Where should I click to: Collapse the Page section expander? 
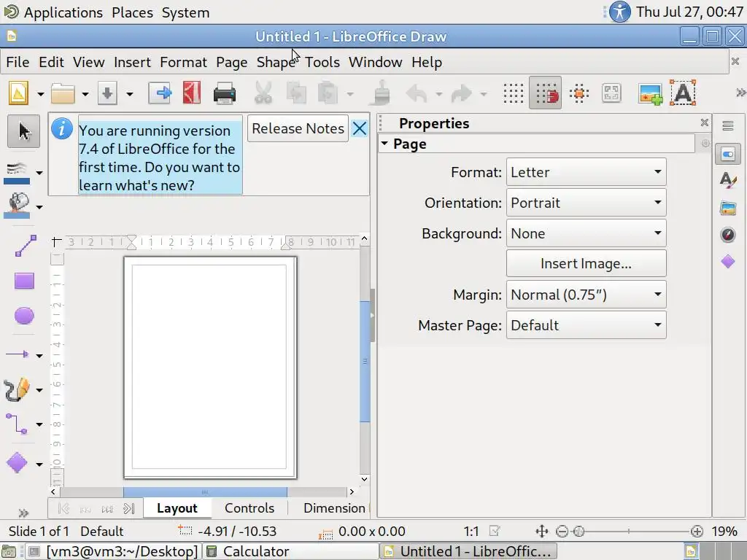[x=384, y=144]
